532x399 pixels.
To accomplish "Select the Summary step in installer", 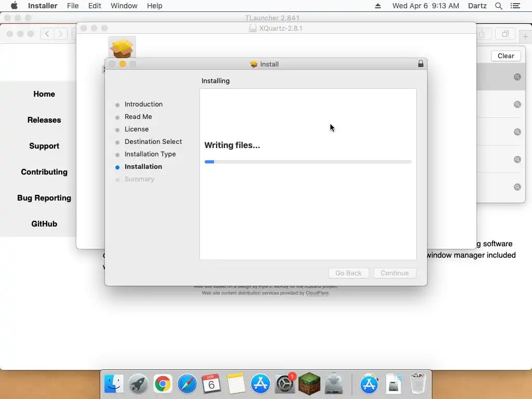I will coord(139,179).
